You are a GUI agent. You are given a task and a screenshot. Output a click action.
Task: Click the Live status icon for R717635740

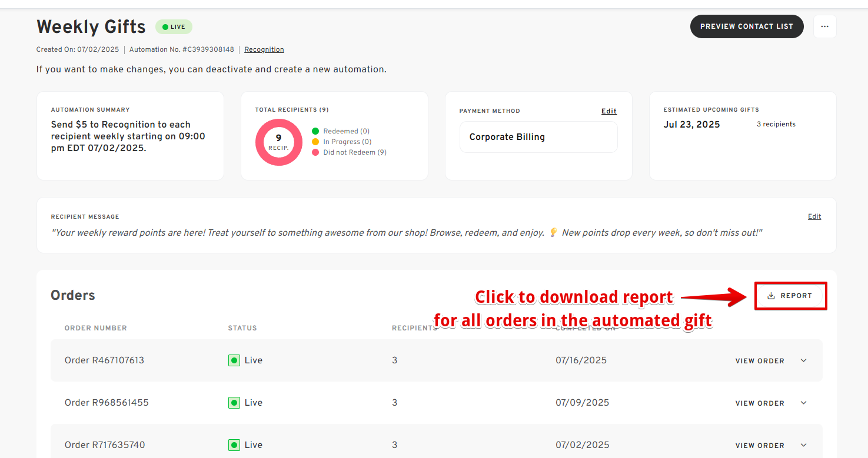[x=234, y=445]
